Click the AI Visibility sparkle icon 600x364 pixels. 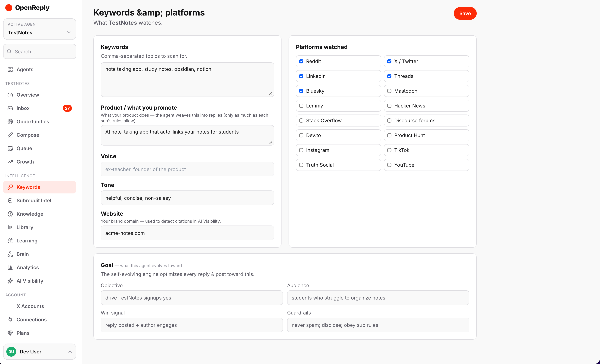click(x=10, y=281)
